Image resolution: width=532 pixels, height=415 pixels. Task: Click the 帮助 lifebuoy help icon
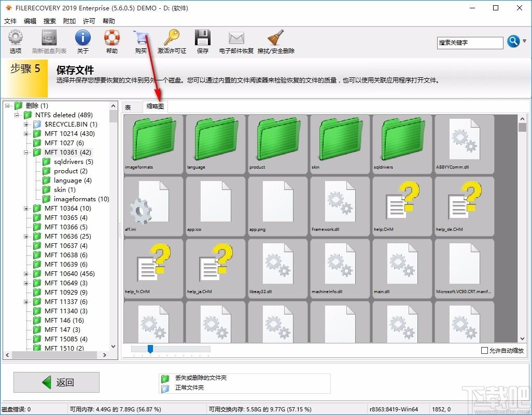tap(112, 37)
